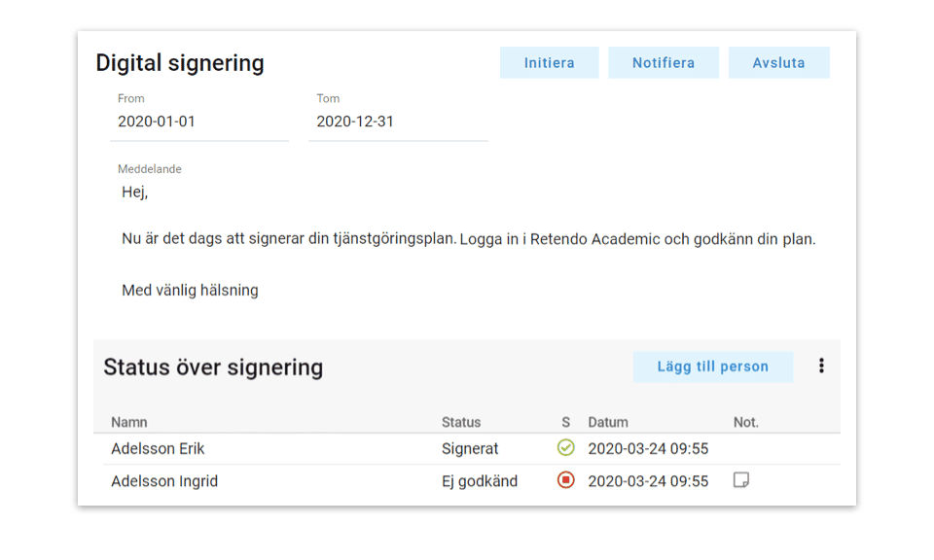Sort by the Namn column header
This screenshot has width=934, height=560.
[x=129, y=422]
